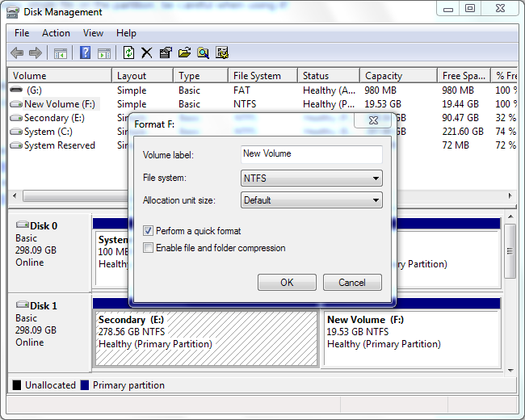Close the Format F: dialog with X
525x420 pixels.
(x=373, y=120)
